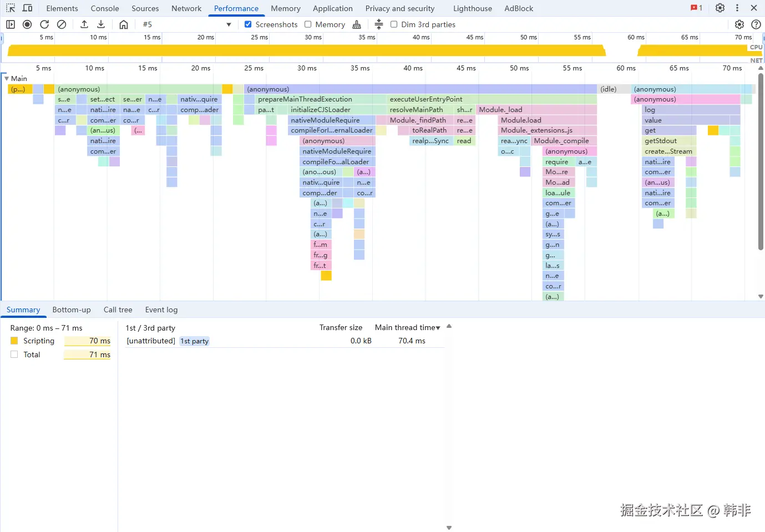The image size is (765, 532).
Task: Select the inspect element picker icon
Action: pyautogui.click(x=11, y=8)
